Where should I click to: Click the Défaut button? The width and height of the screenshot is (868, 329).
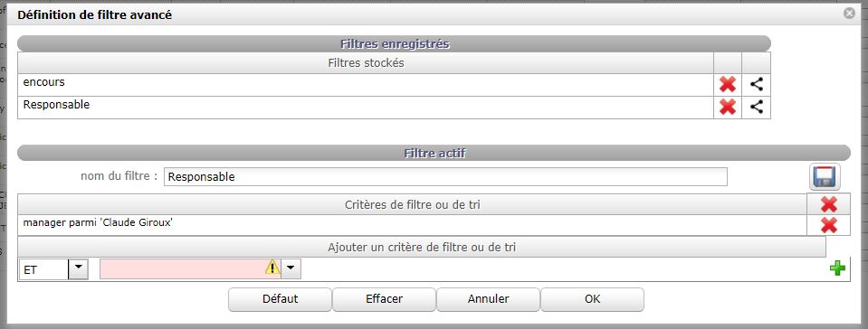(x=280, y=299)
